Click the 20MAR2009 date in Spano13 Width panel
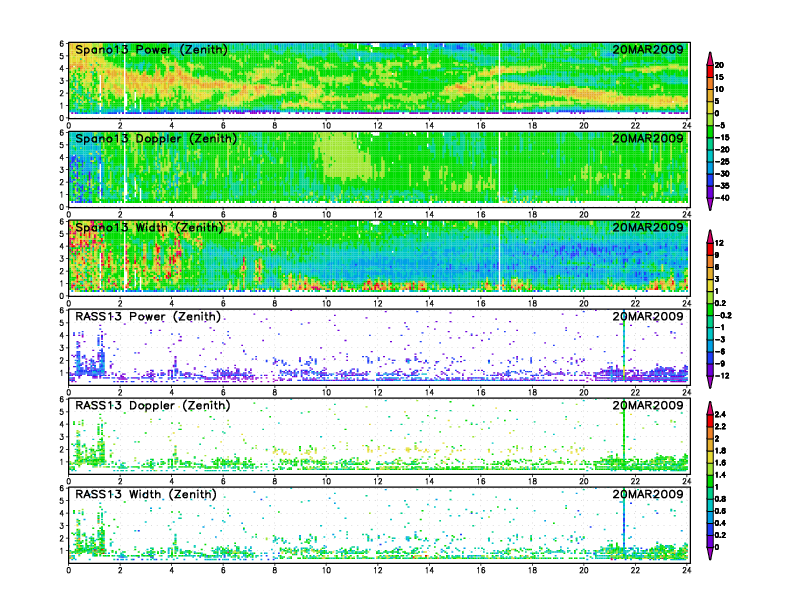792x612 pixels. click(648, 227)
